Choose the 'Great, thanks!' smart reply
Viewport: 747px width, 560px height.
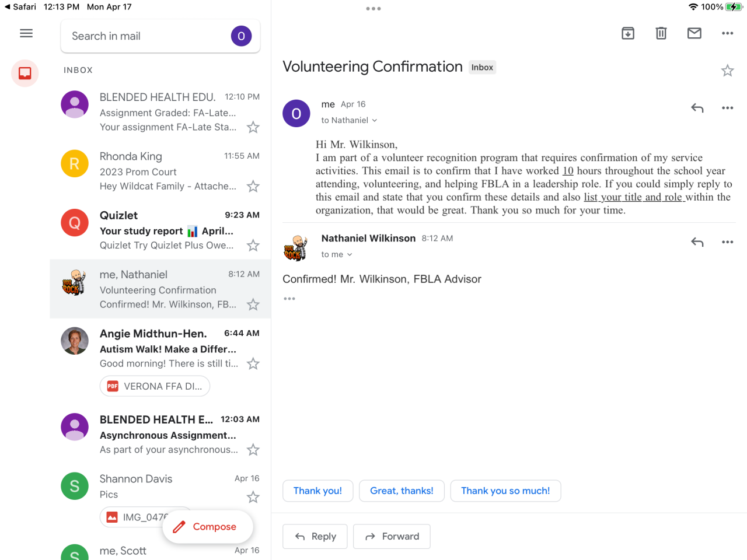coord(402,491)
